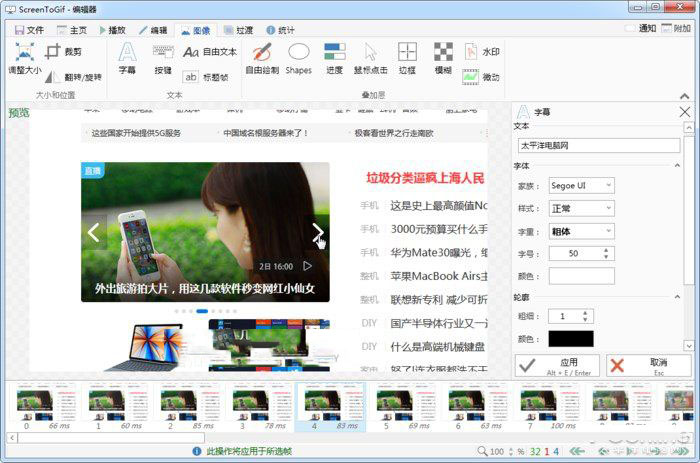Image resolution: width=700 pixels, height=463 pixels.
Task: Select frame 3 thumbnail (78 ms)
Action: point(259,407)
